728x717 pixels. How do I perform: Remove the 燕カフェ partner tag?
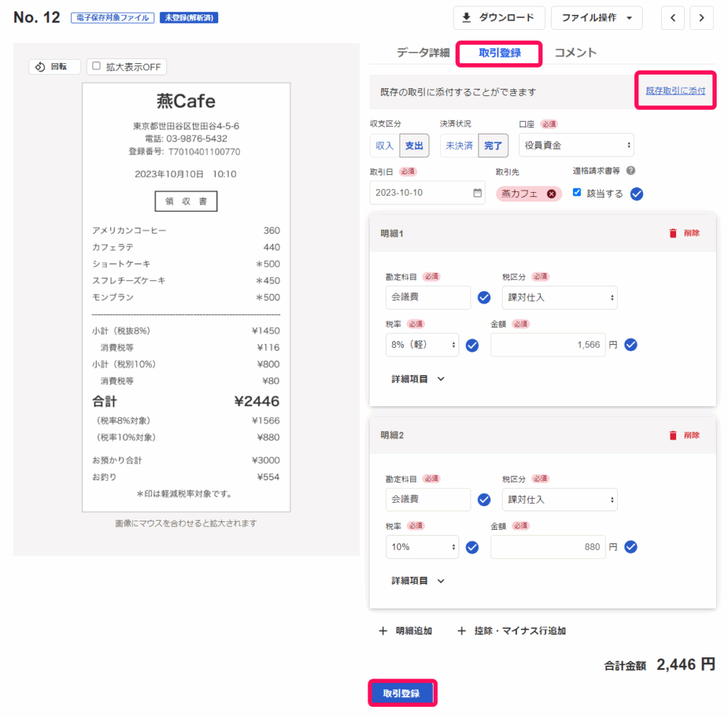pyautogui.click(x=551, y=193)
